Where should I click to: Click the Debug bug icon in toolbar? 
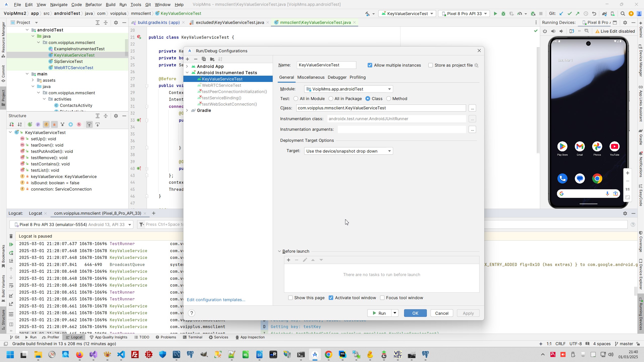coord(503,14)
